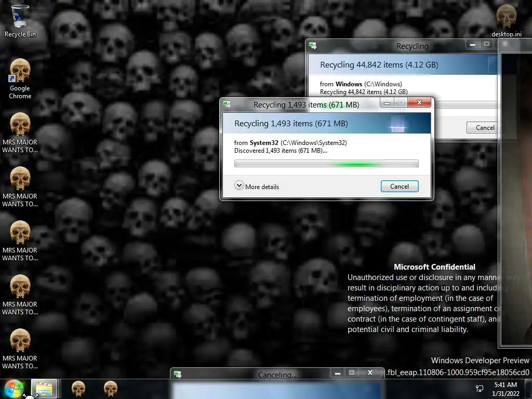The height and width of the screenshot is (399, 532).
Task: Click 'from Windows (C:\Windows)' text
Action: point(361,84)
